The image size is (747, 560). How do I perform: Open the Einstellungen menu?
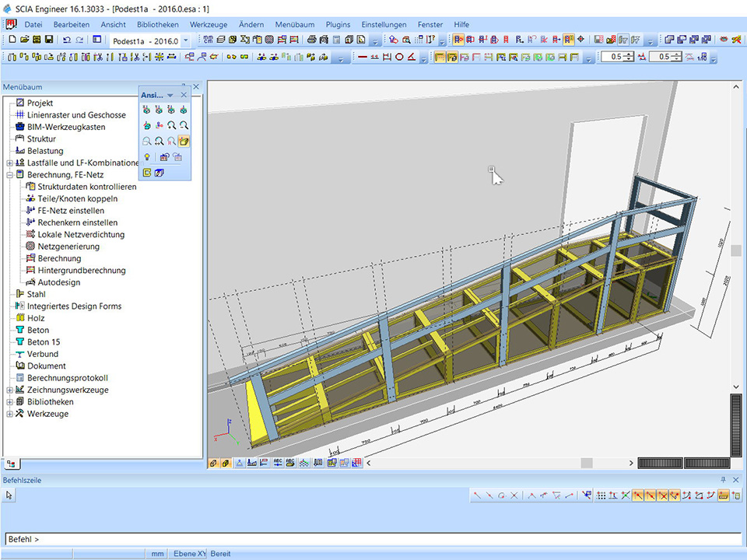(384, 25)
